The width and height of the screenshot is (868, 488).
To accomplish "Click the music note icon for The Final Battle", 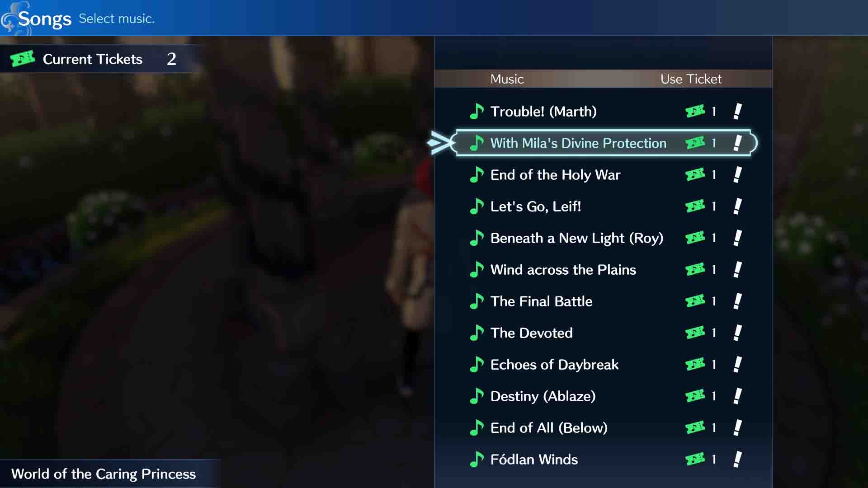I will 477,300.
